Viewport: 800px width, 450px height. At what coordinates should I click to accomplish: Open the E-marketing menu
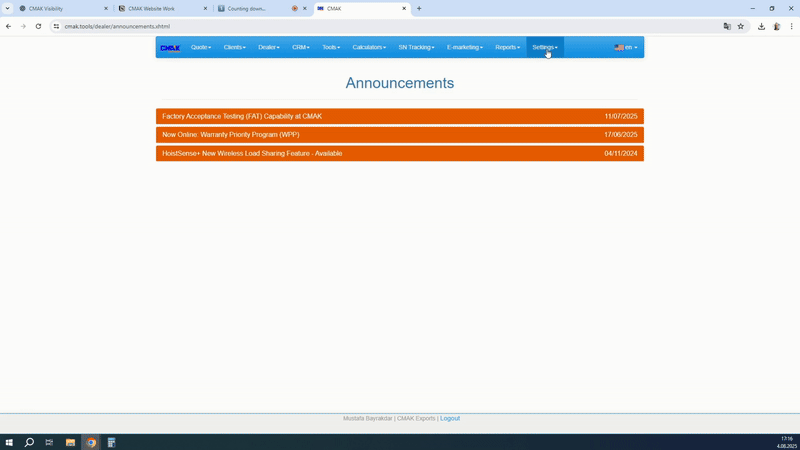tap(465, 47)
